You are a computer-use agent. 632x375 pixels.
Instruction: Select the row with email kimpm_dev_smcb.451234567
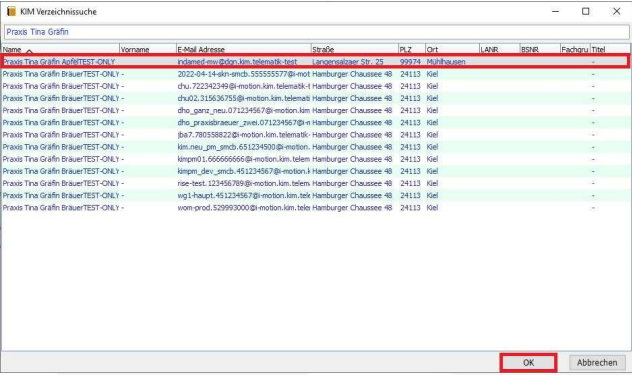[x=316, y=171]
